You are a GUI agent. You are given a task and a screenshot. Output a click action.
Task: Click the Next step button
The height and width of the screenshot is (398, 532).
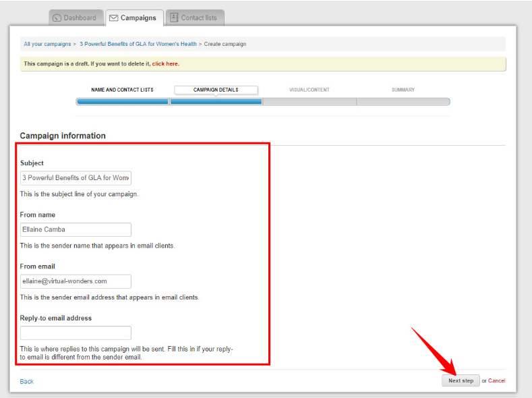461,380
